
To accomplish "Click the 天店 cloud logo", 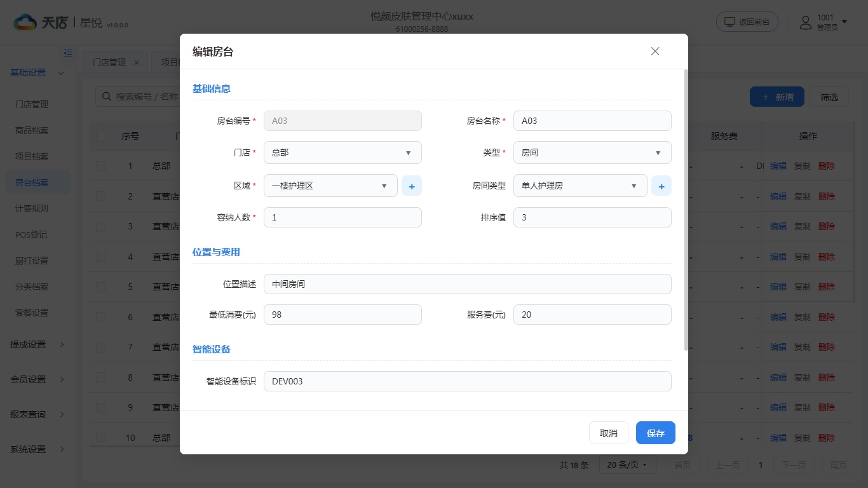I will click(25, 22).
